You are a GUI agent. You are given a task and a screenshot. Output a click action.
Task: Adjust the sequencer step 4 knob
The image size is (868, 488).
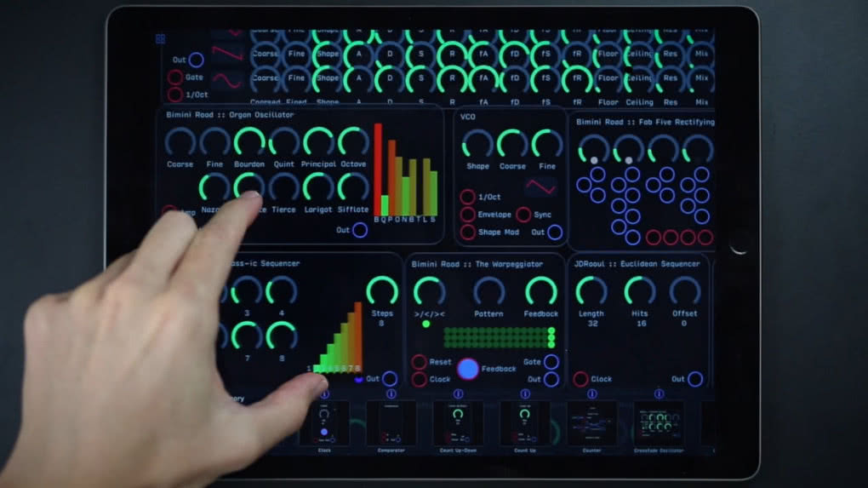[281, 292]
